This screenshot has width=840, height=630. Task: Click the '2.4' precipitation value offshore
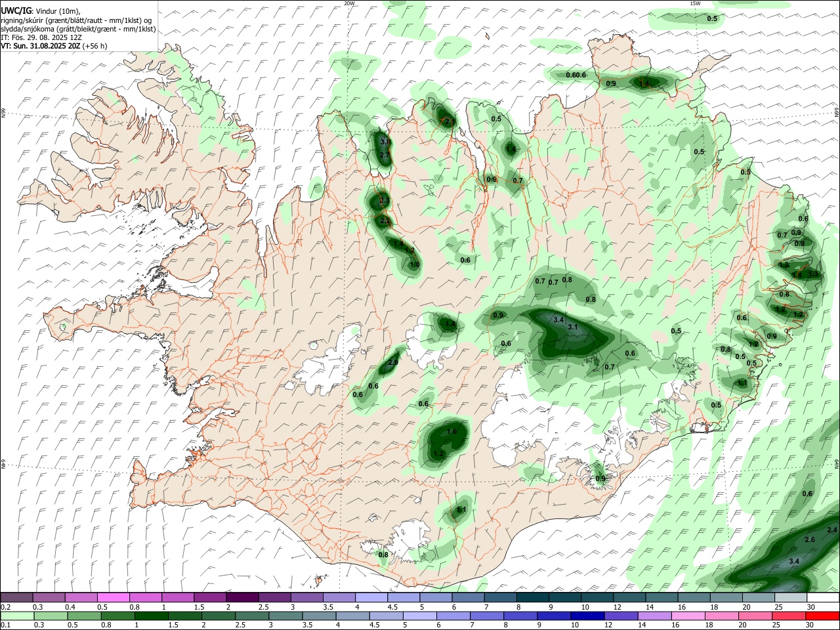point(832,530)
